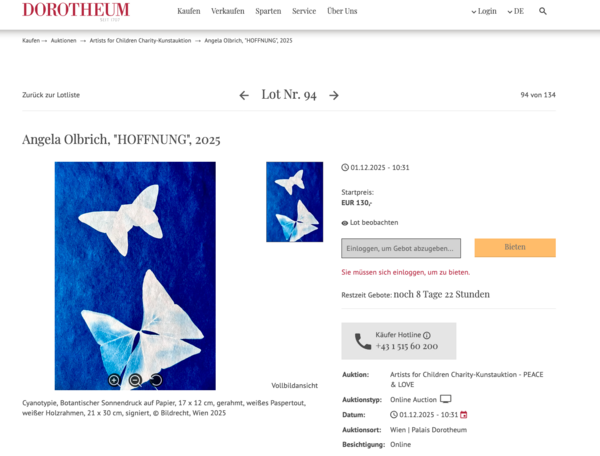Click the bid amount input field
The height and width of the screenshot is (456, 600).
401,248
